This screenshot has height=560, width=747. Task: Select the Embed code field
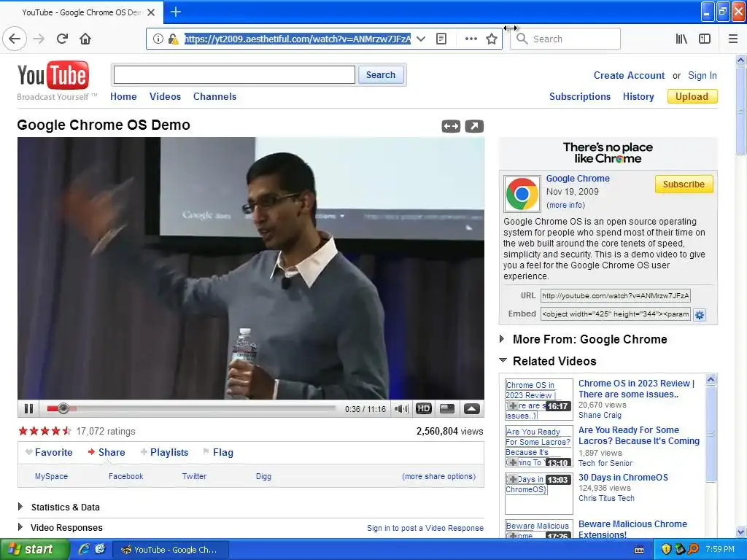615,314
